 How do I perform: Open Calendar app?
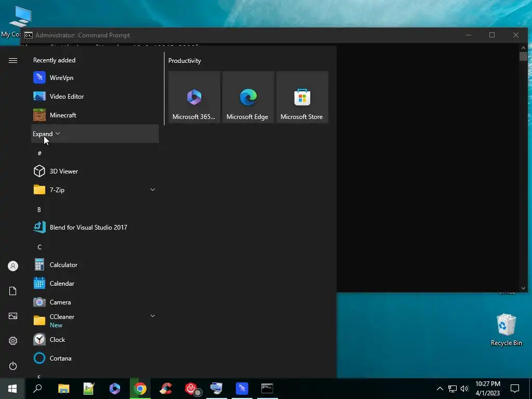[x=95, y=283]
